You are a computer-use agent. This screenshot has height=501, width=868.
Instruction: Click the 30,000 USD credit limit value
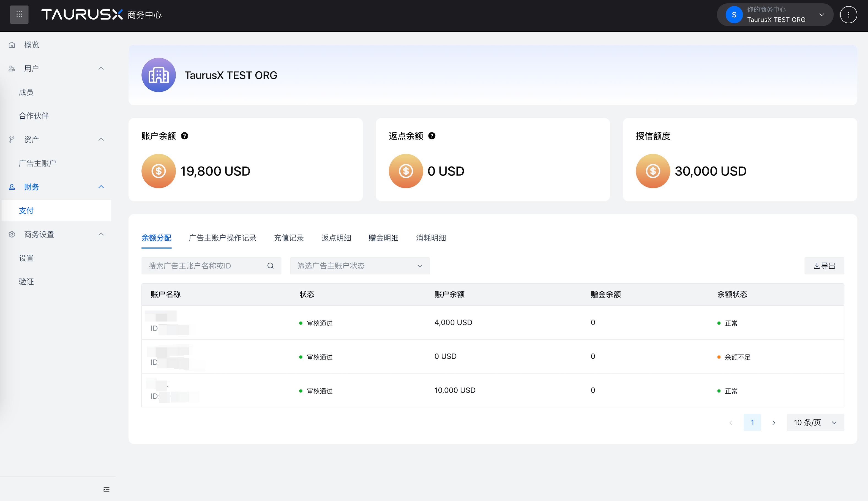pos(711,171)
